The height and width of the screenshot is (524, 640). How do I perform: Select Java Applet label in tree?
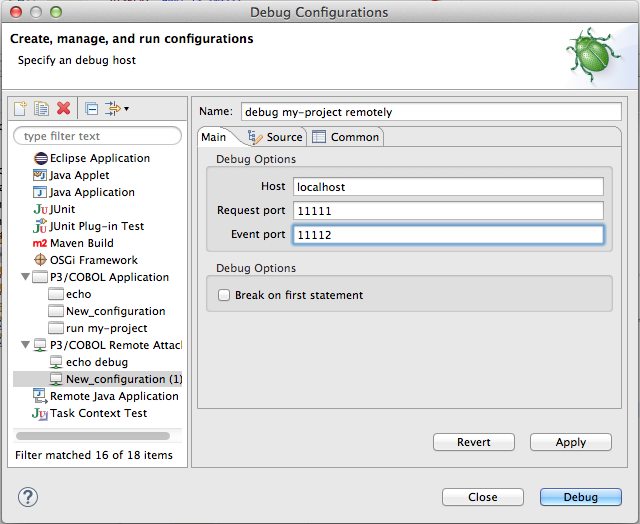(79, 175)
